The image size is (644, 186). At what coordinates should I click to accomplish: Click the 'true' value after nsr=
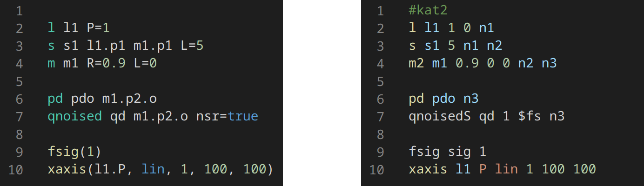click(x=243, y=116)
